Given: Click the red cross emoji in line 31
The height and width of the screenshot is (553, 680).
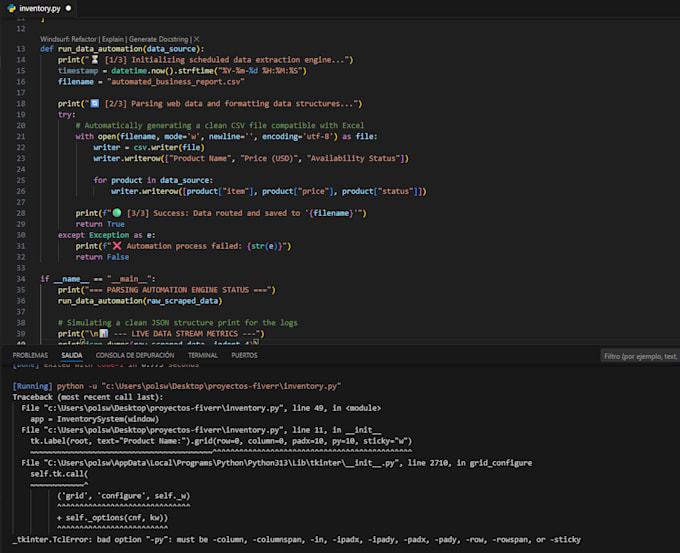Looking at the screenshot, I should [117, 246].
